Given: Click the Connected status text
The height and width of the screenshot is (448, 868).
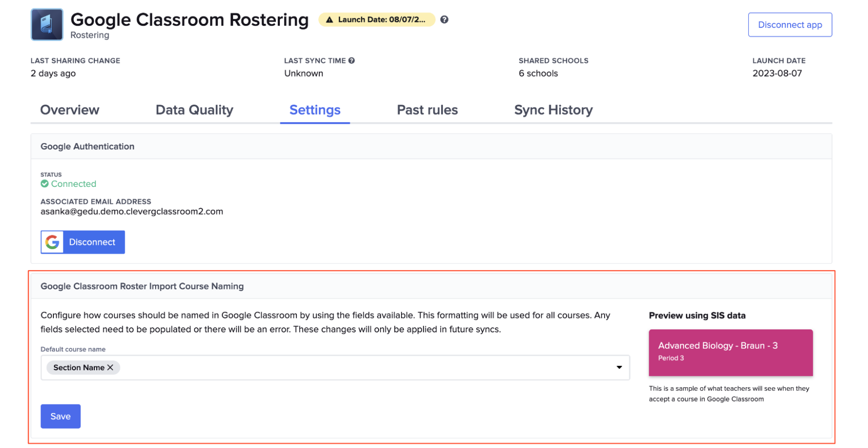Looking at the screenshot, I should pos(74,184).
